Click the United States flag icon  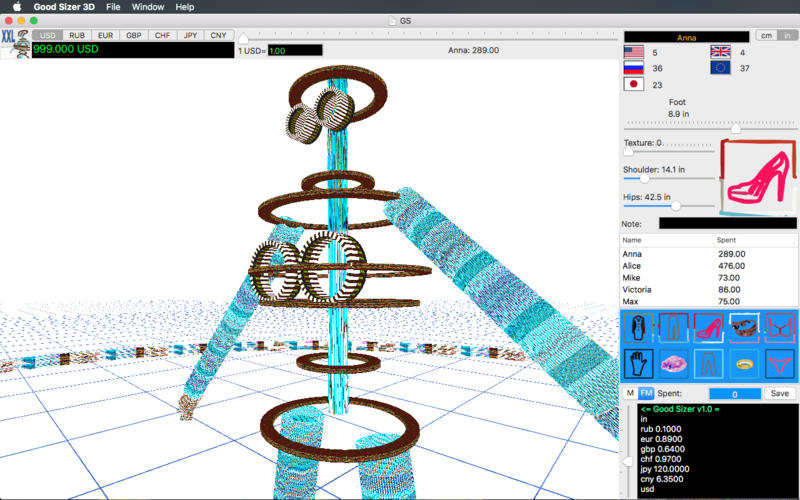[634, 52]
